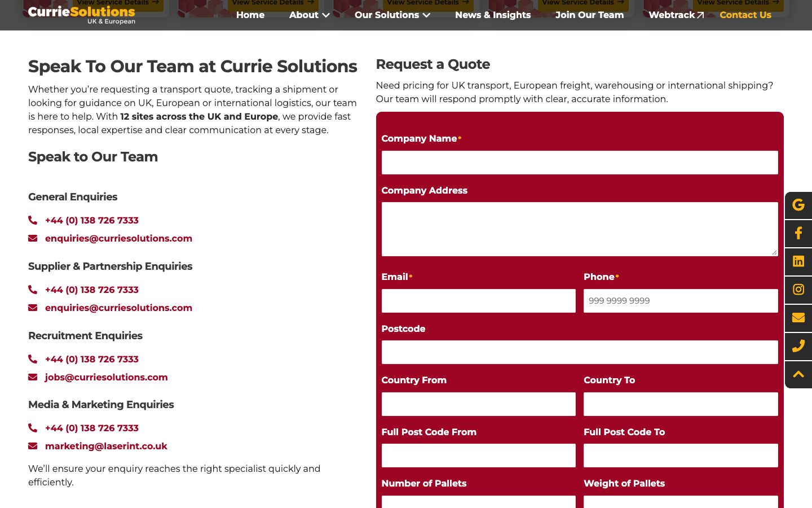Screen dimensions: 812x508
Task: Click the envelope icon in side bar
Action: pos(798,318)
